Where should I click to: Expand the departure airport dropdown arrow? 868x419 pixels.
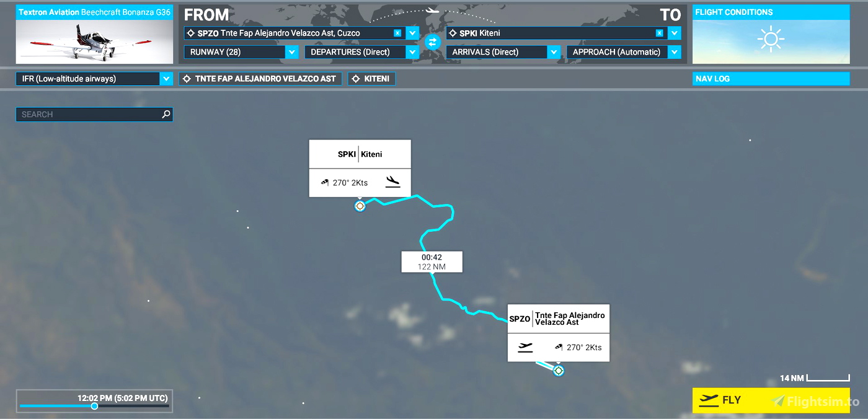pos(412,33)
